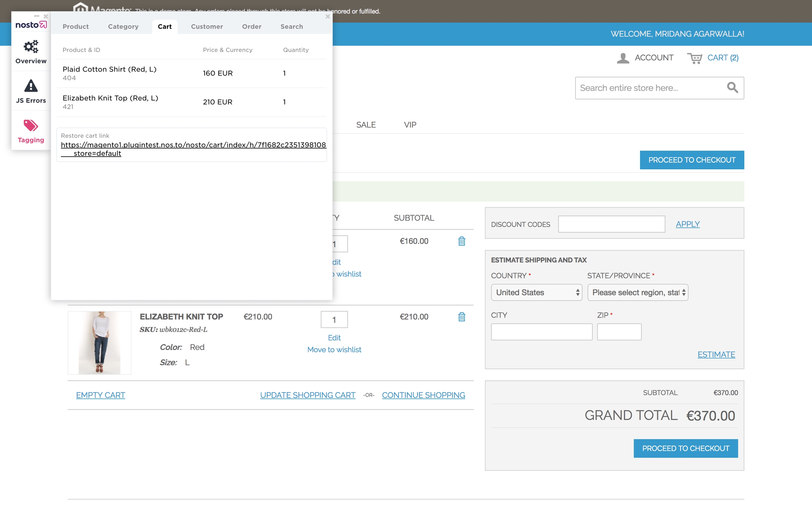This screenshot has width=812, height=508.
Task: Click the top Proceed to Checkout button
Action: (691, 160)
